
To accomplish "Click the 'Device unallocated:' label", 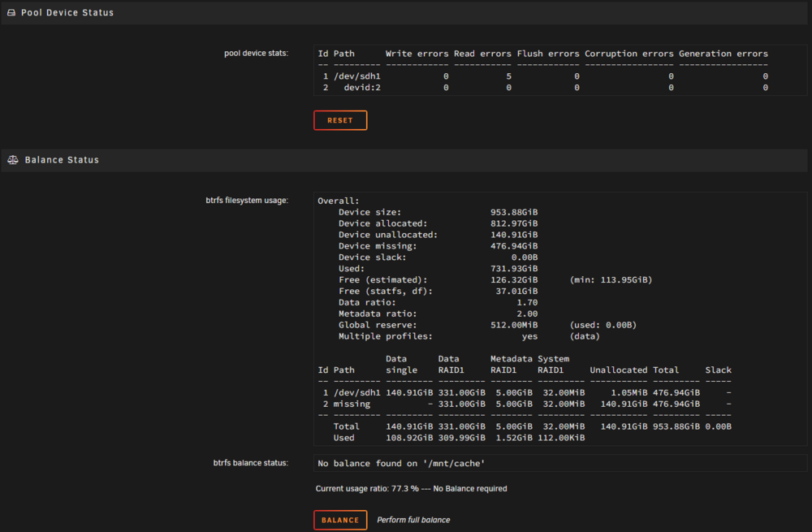I will (388, 235).
